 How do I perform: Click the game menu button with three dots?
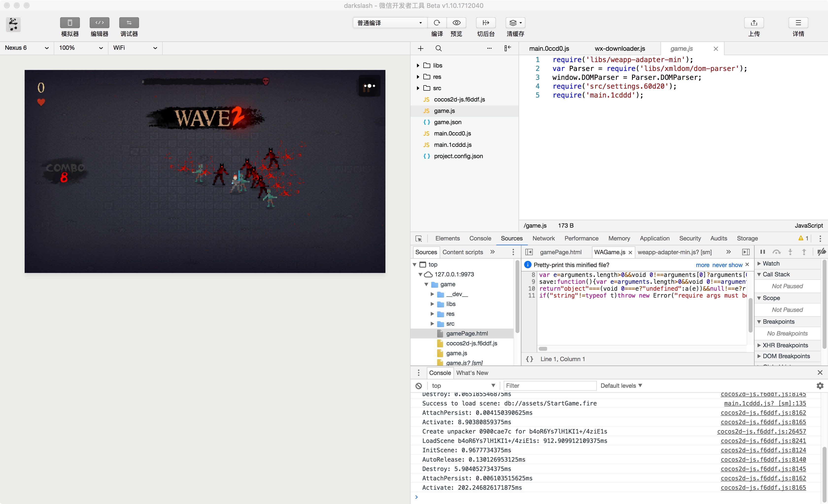370,86
